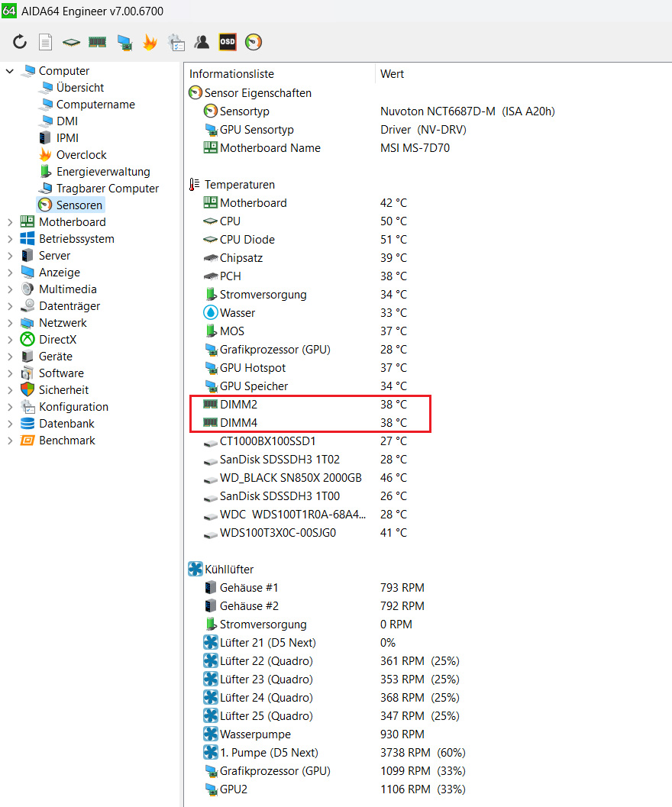Viewport: 672px width, 807px height.
Task: Collapse the Computer tree node
Action: pos(10,71)
